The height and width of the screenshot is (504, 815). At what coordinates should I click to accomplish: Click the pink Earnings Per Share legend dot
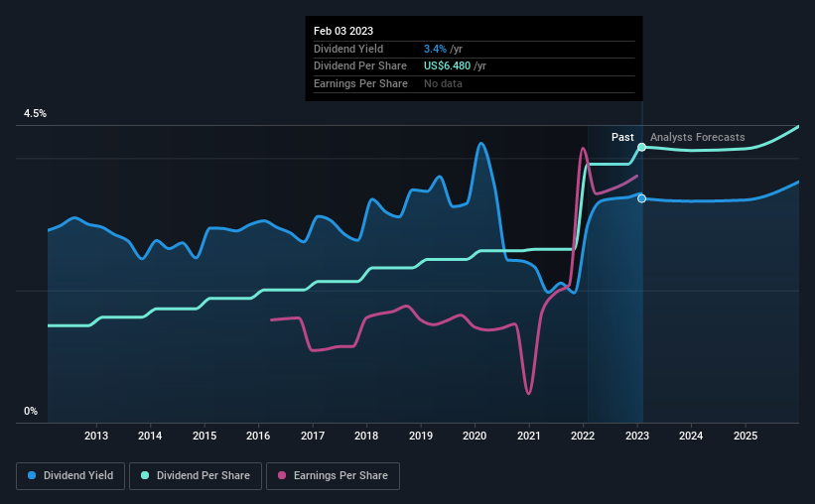tap(282, 475)
